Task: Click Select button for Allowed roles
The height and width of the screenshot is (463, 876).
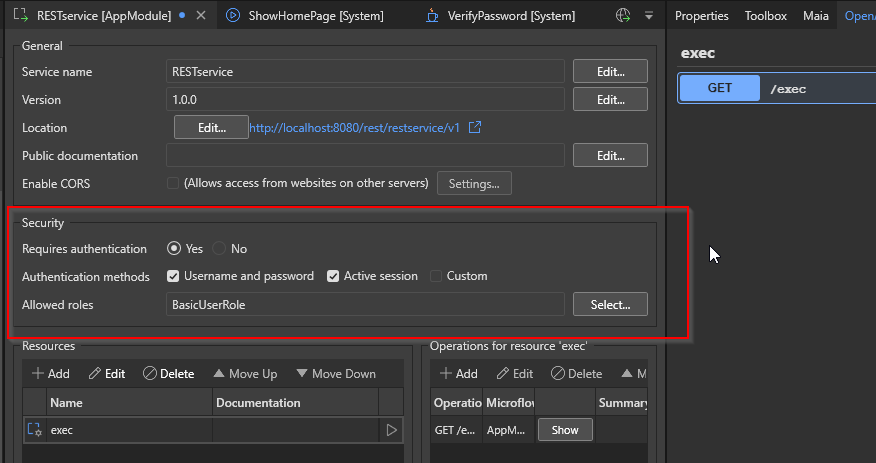Action: (x=610, y=304)
